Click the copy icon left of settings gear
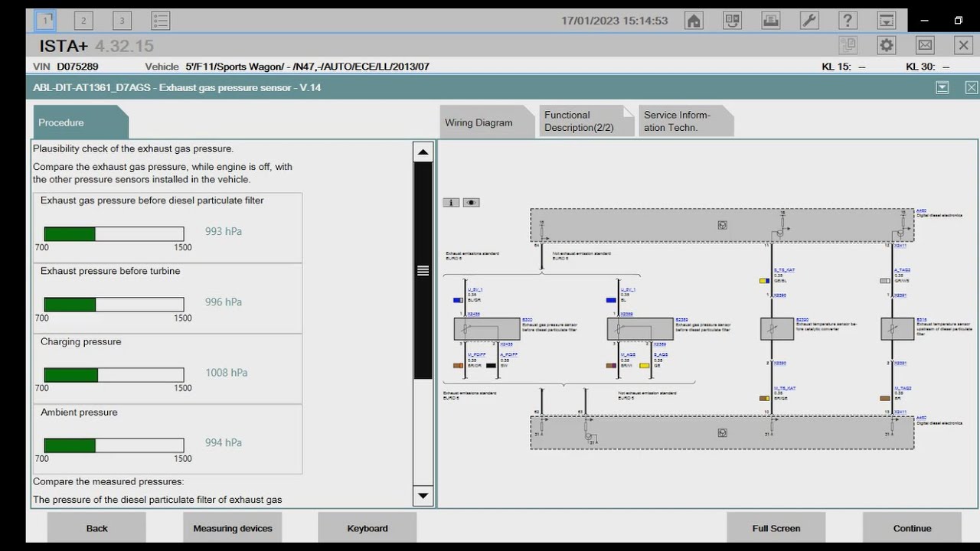Screen dimensions: 980x551 coord(848,45)
